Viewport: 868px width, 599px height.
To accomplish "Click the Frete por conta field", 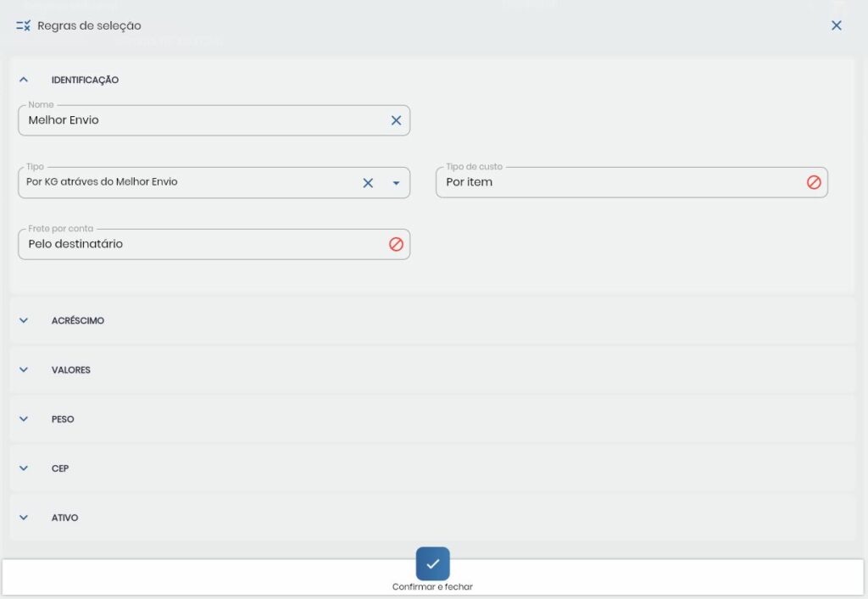I will tap(203, 244).
